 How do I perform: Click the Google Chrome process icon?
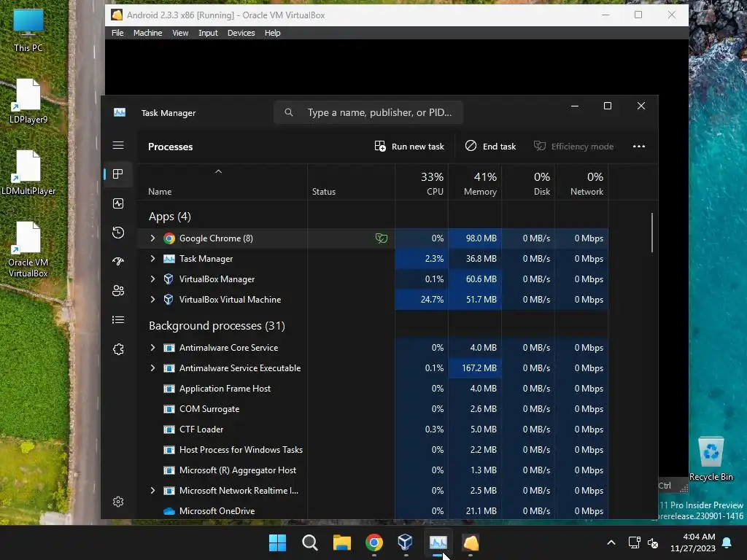tap(169, 238)
